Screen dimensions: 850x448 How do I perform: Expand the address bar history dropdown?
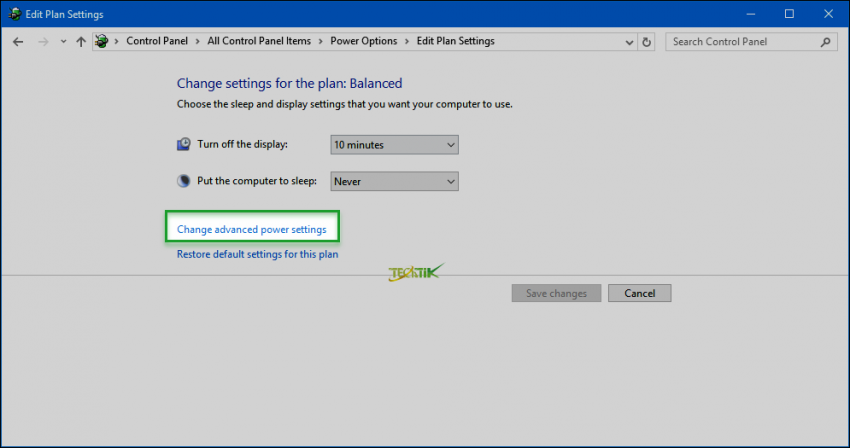(x=627, y=42)
